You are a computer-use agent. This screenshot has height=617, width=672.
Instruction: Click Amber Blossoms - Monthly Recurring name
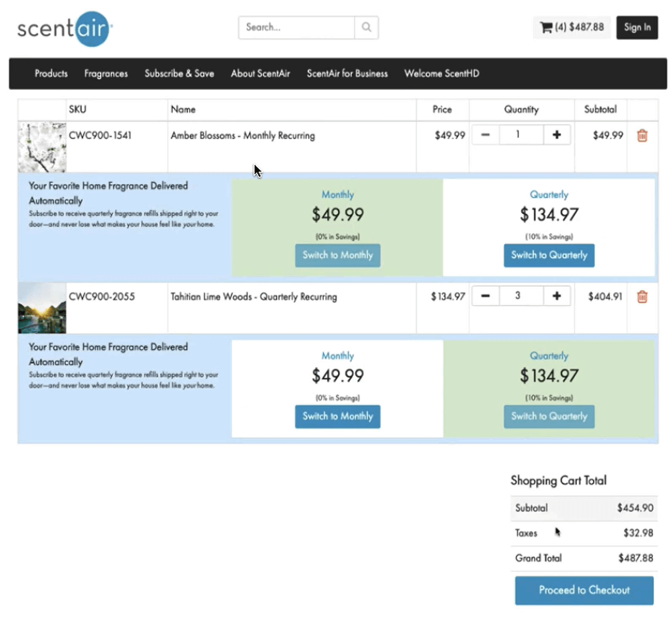point(243,136)
